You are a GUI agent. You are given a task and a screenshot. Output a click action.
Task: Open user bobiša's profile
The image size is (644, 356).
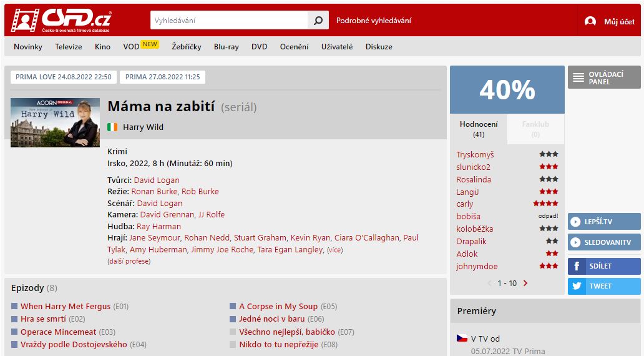[x=468, y=216]
